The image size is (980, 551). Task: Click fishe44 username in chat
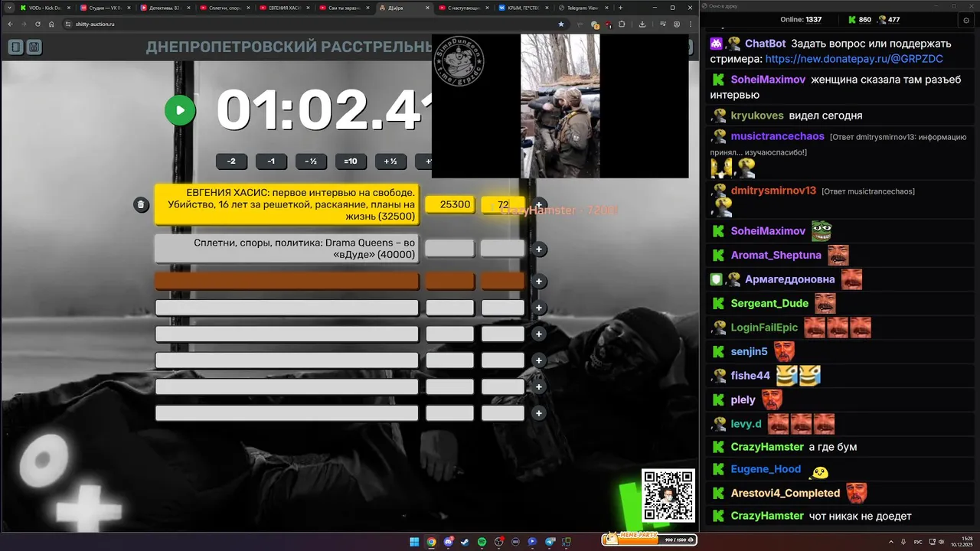click(750, 376)
